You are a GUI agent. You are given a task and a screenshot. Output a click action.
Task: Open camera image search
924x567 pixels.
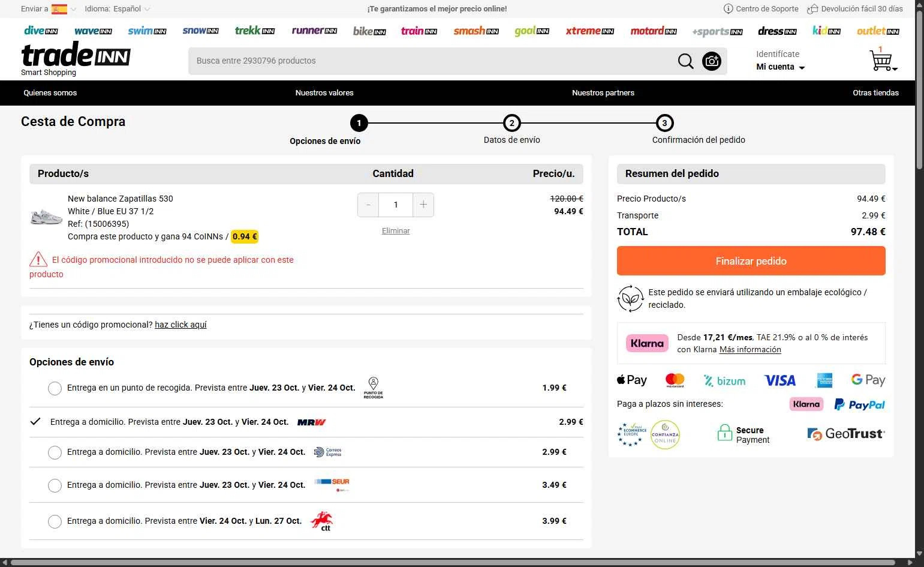[712, 61]
